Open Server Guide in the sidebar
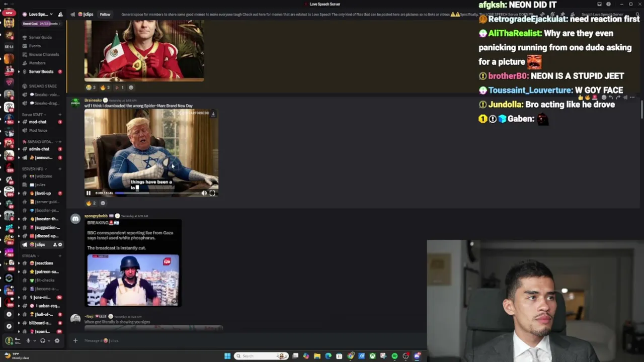Viewport: 644px width, 362px height. click(40, 37)
